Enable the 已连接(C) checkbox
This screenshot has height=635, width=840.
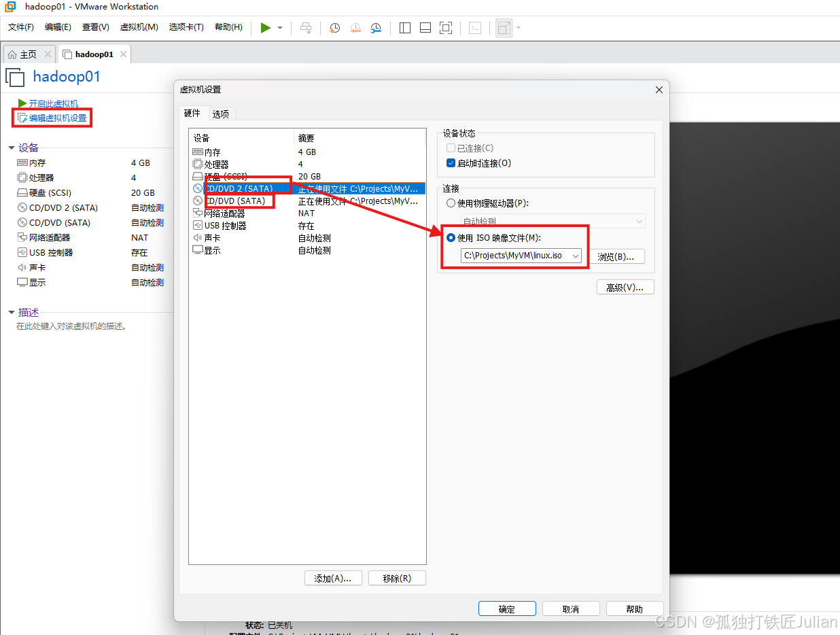(451, 148)
